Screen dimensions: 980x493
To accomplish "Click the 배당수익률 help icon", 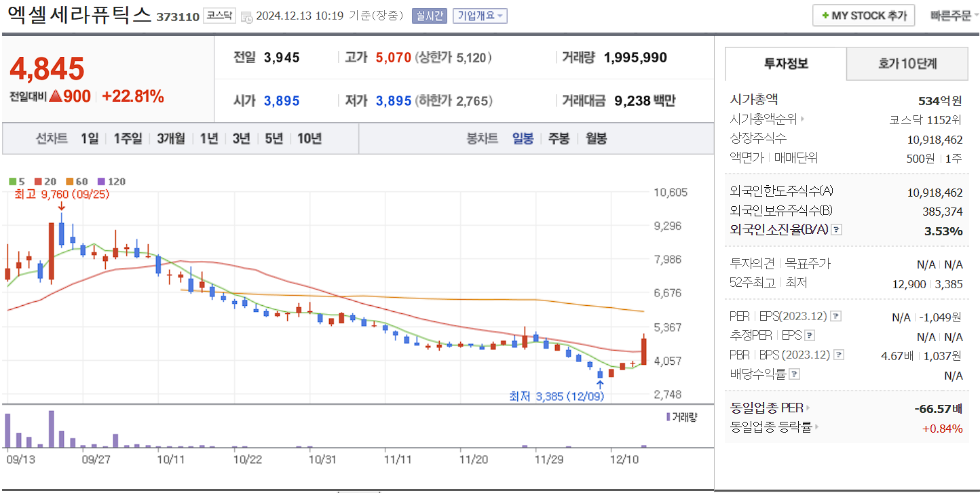I will [x=795, y=374].
